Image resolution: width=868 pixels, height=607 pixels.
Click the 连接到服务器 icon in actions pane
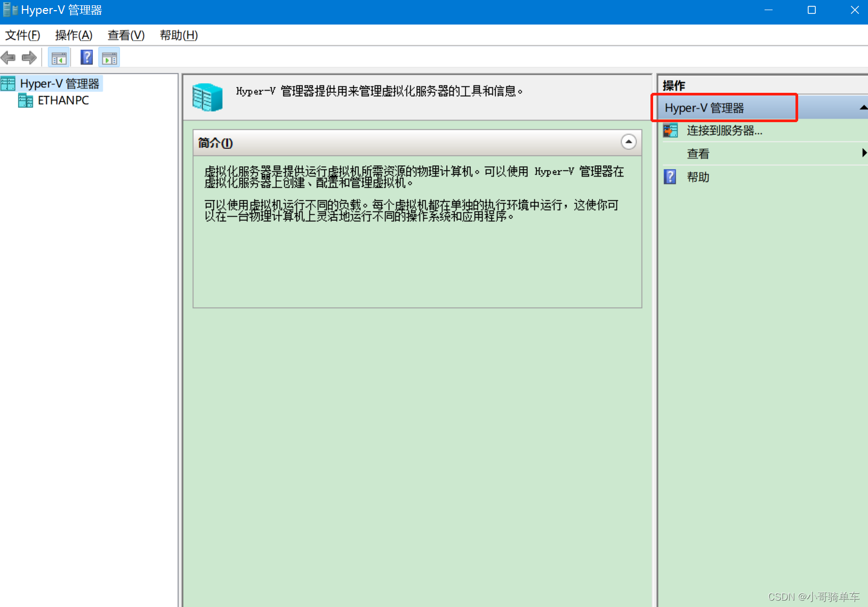(670, 130)
